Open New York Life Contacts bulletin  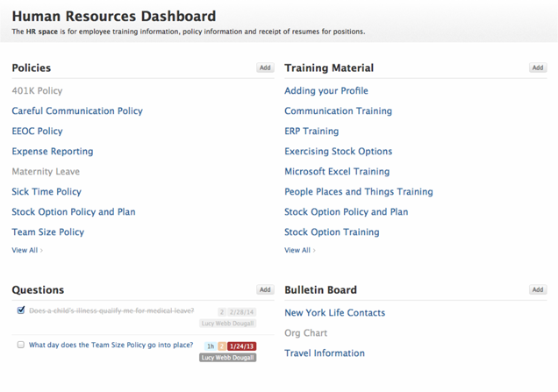tap(334, 313)
